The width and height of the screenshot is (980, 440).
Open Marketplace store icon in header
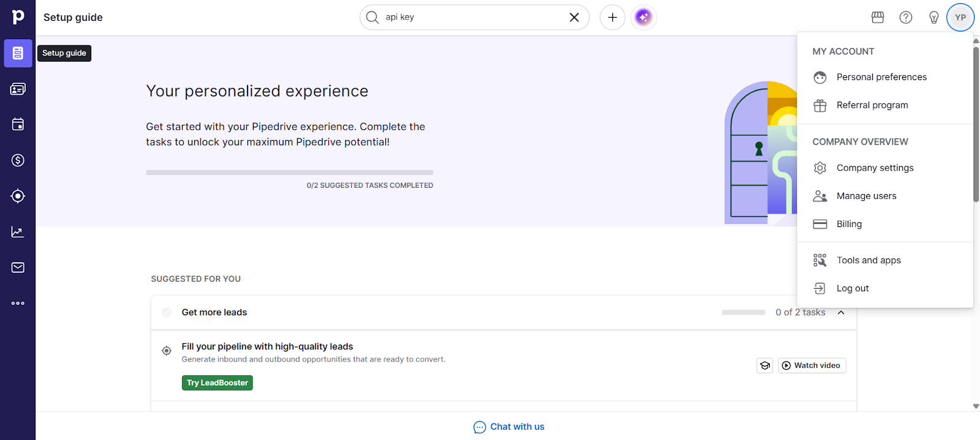[x=878, y=17]
